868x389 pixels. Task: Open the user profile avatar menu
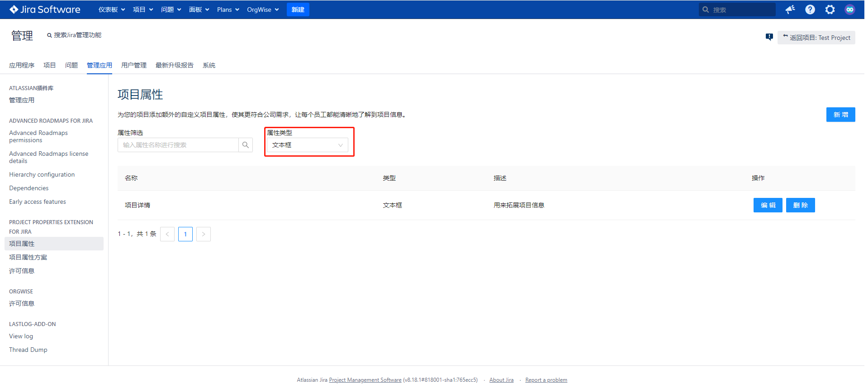pos(849,10)
